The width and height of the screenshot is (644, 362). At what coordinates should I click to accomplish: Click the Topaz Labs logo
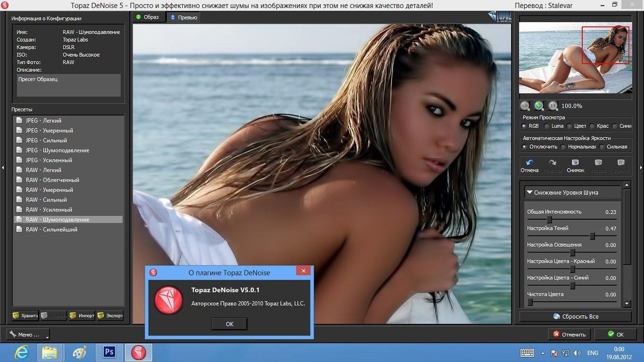click(x=499, y=16)
